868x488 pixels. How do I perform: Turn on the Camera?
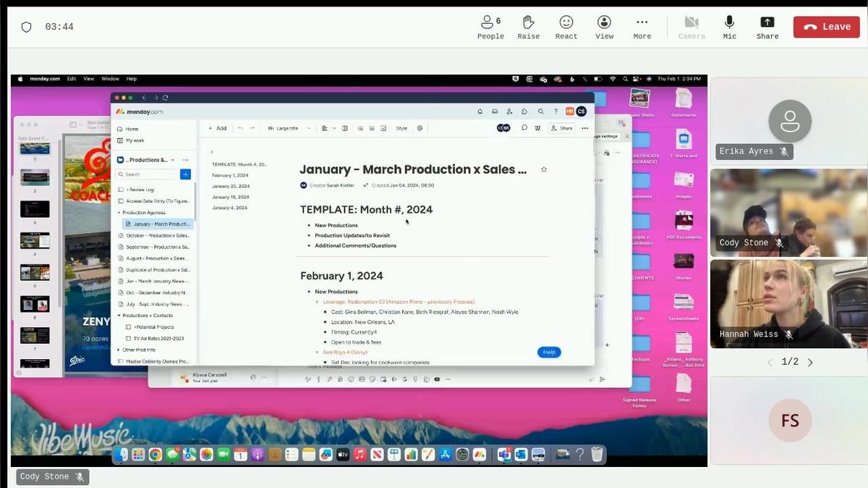(x=692, y=28)
